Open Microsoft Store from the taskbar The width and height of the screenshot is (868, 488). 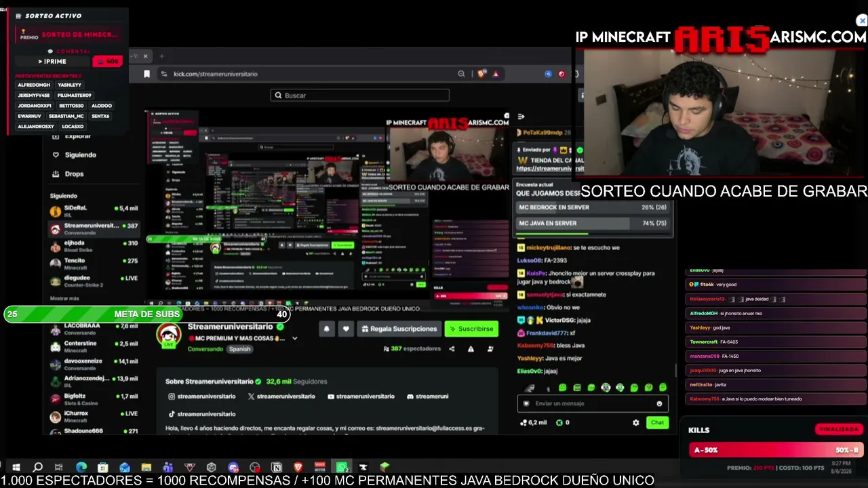coord(102,467)
